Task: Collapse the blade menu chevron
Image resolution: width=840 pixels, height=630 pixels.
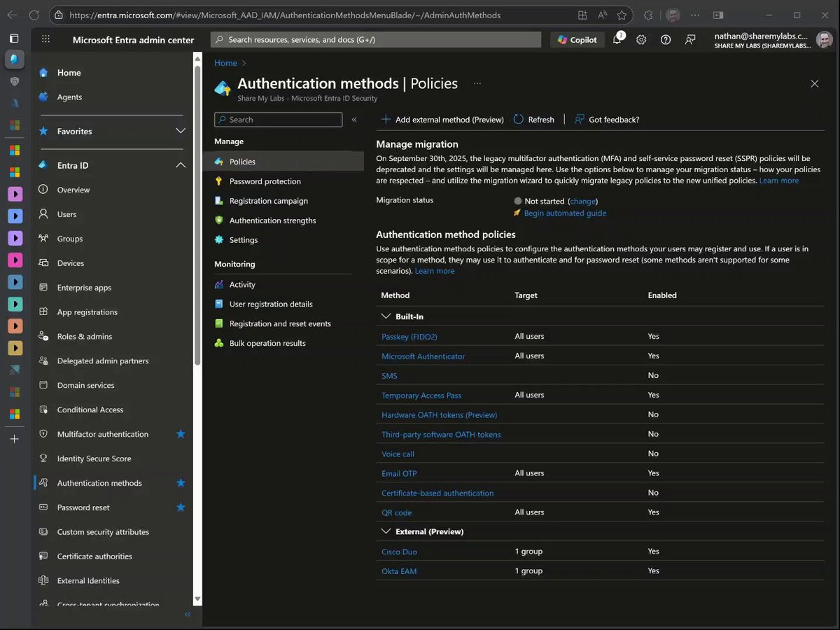Action: point(354,120)
